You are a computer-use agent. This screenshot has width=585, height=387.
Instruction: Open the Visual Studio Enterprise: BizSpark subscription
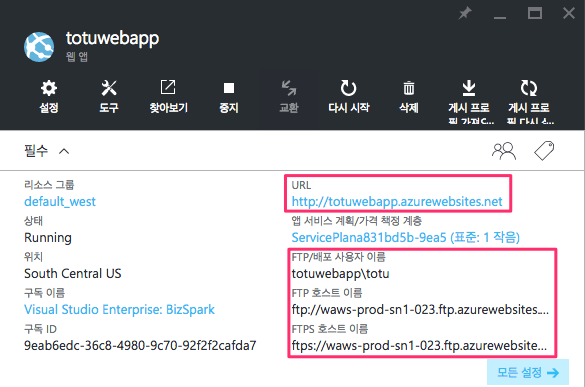tap(119, 309)
